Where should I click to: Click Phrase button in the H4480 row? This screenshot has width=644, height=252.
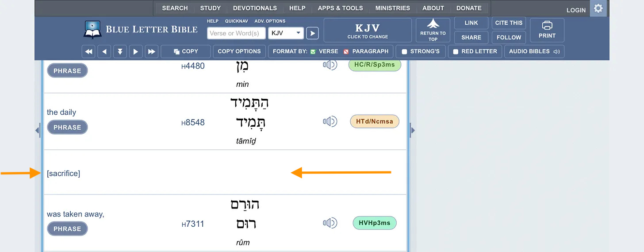coord(67,70)
